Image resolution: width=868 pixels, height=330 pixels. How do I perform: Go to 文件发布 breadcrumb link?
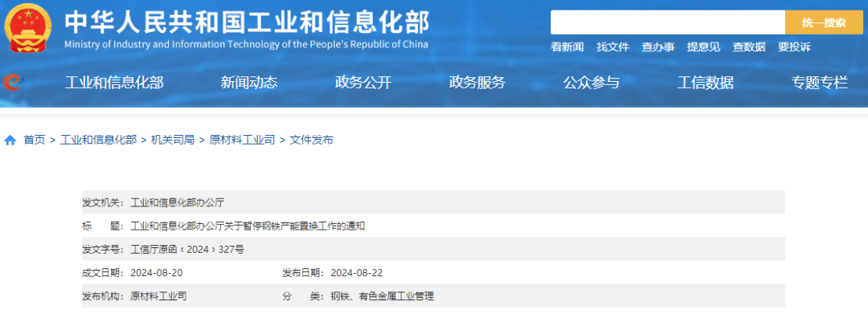point(311,141)
